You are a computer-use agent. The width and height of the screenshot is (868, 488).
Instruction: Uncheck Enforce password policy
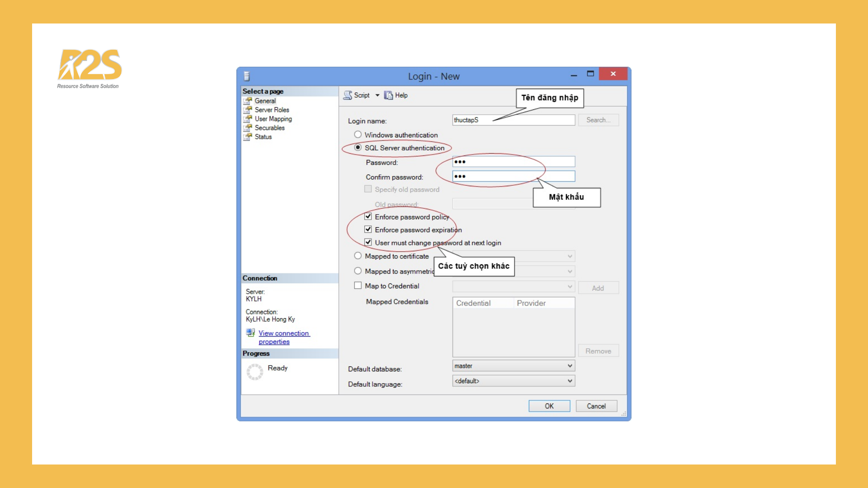coord(368,216)
